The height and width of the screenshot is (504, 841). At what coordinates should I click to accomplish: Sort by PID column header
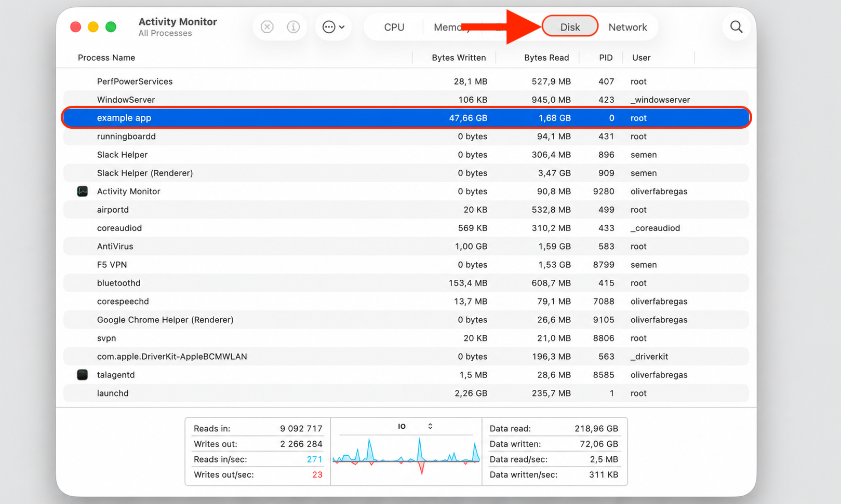pyautogui.click(x=606, y=58)
